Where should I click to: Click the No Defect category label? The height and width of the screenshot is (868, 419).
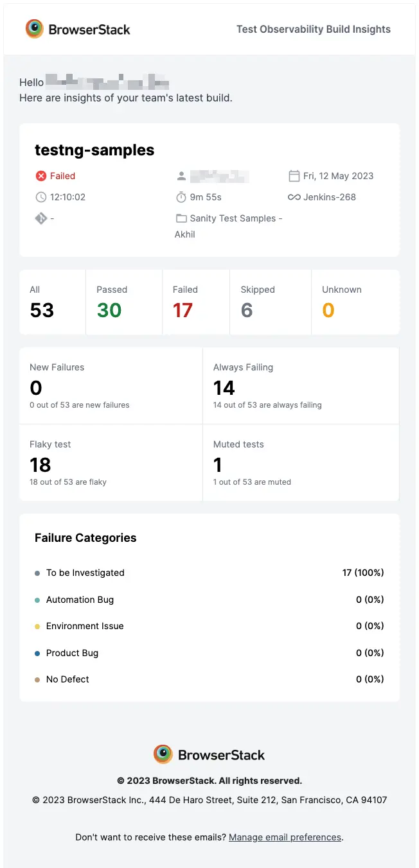point(67,679)
